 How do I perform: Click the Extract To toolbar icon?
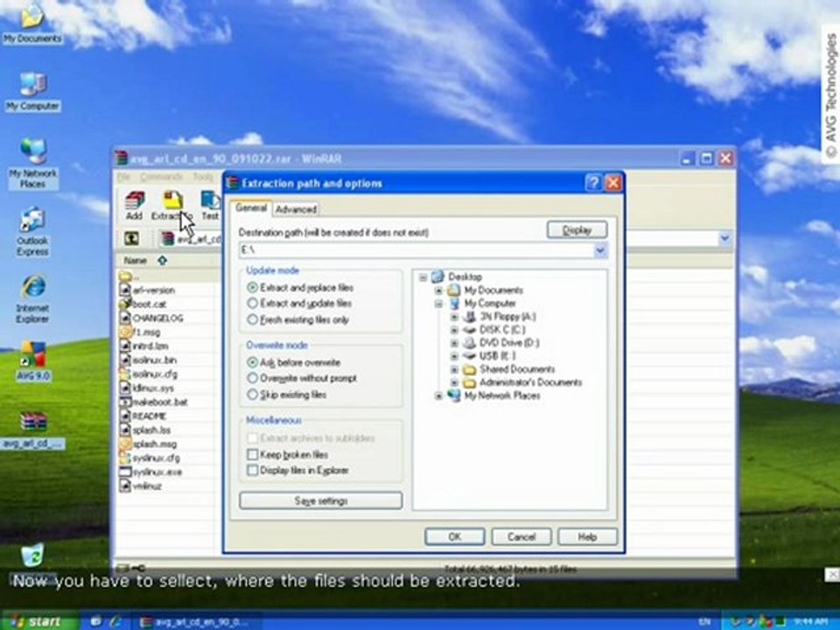pyautogui.click(x=172, y=206)
